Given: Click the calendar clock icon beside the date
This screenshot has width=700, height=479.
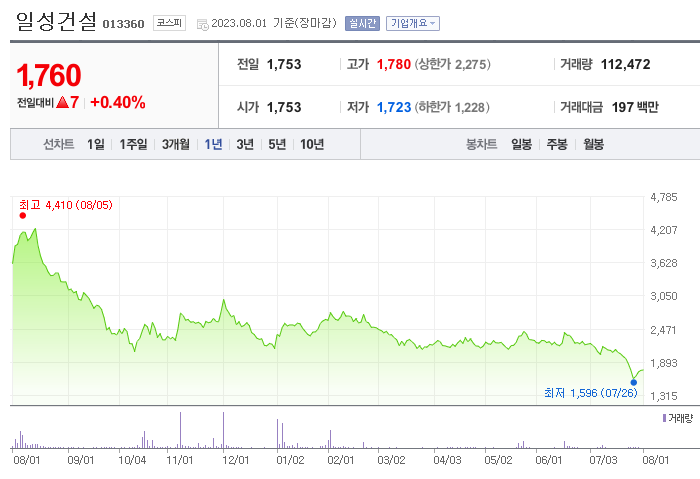Looking at the screenshot, I should [x=203, y=24].
